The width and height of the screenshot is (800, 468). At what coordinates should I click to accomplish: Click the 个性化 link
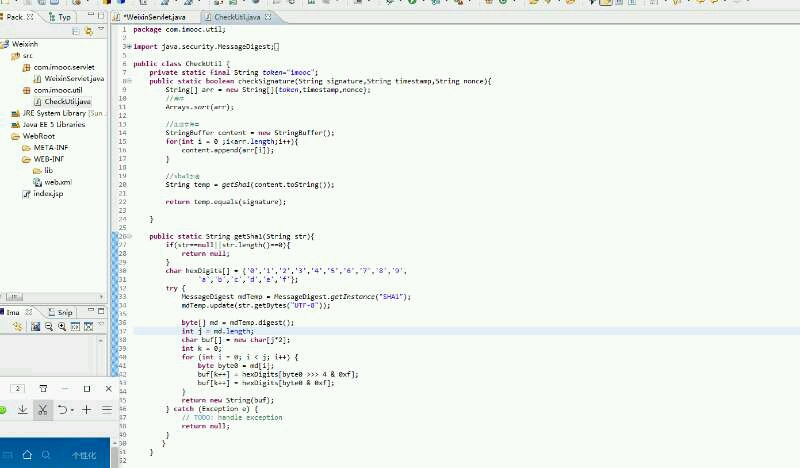[84, 455]
